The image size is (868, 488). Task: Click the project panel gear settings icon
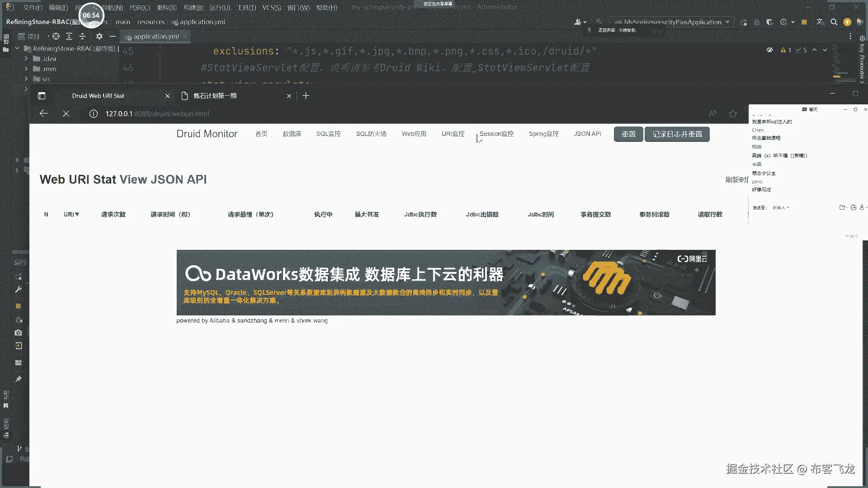click(99, 37)
